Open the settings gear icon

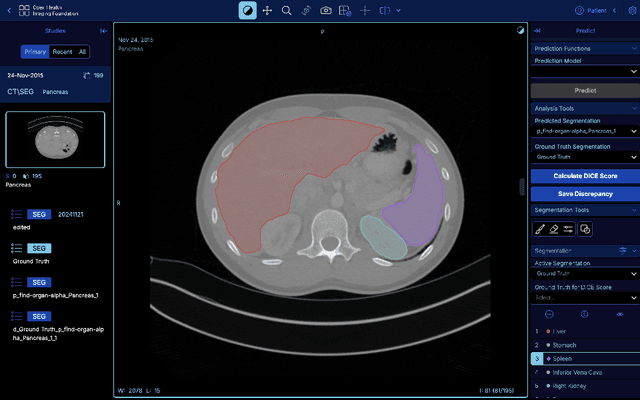click(x=633, y=11)
